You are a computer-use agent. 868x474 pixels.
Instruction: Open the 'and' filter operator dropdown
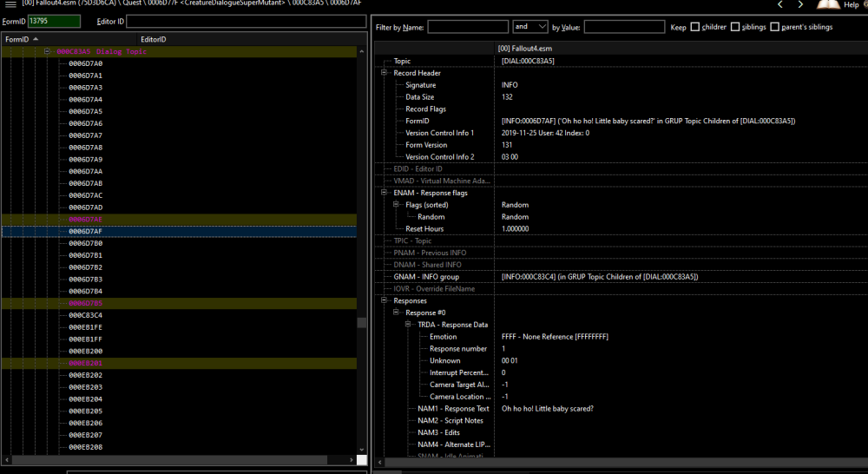(x=530, y=27)
